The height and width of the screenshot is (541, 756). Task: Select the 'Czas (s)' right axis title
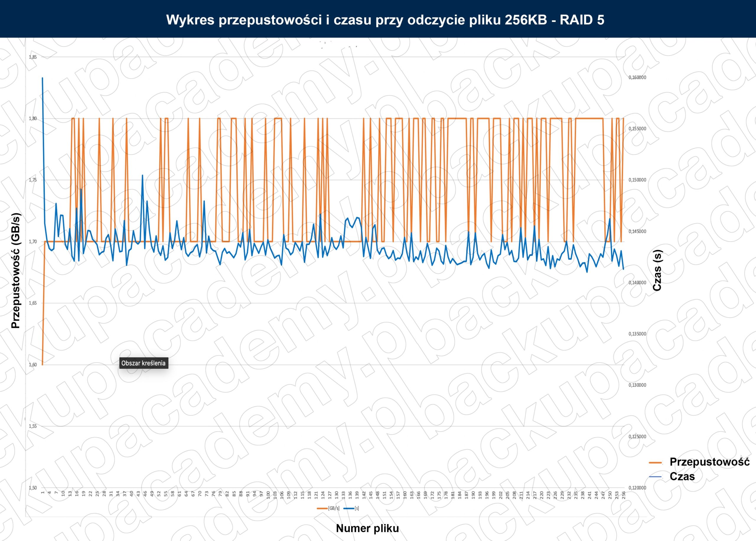657,270
